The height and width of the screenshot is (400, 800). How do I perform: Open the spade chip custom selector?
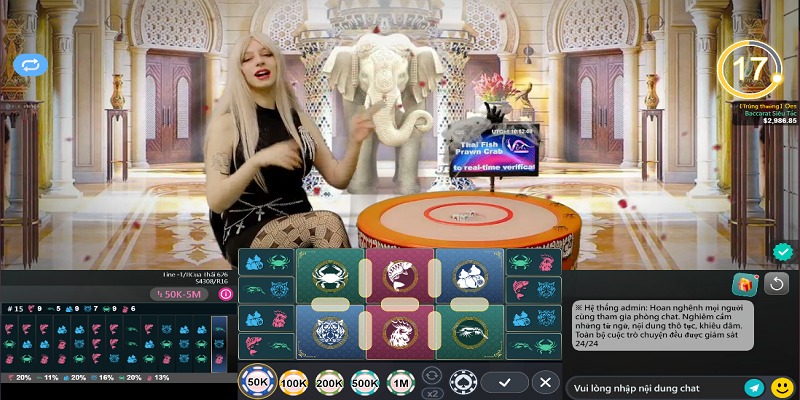click(461, 382)
